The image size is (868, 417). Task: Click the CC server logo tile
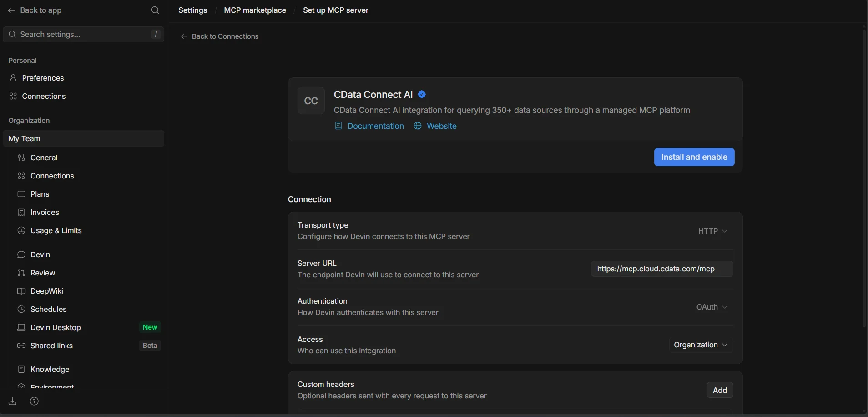pos(311,101)
